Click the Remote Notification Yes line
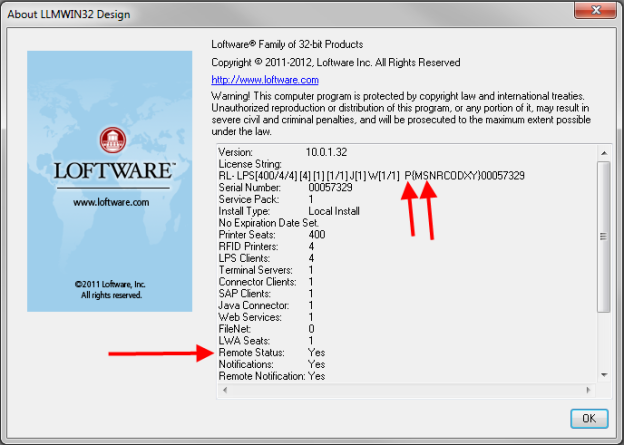624x445 pixels. [272, 376]
